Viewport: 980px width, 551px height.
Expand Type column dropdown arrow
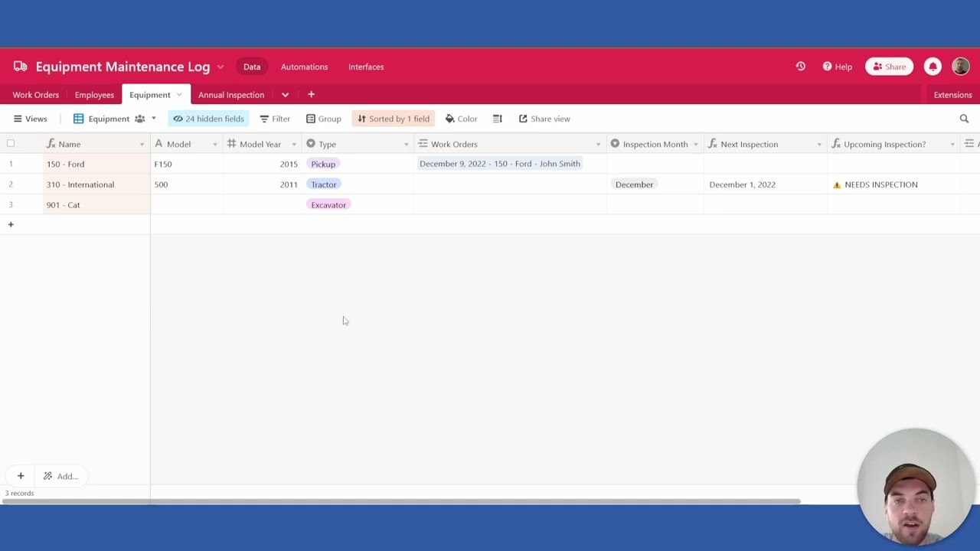point(407,144)
